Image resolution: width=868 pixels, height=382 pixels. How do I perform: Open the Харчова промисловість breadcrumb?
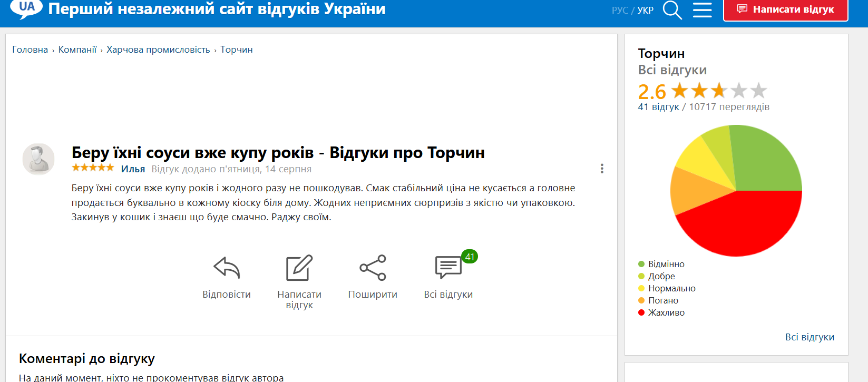tap(158, 50)
